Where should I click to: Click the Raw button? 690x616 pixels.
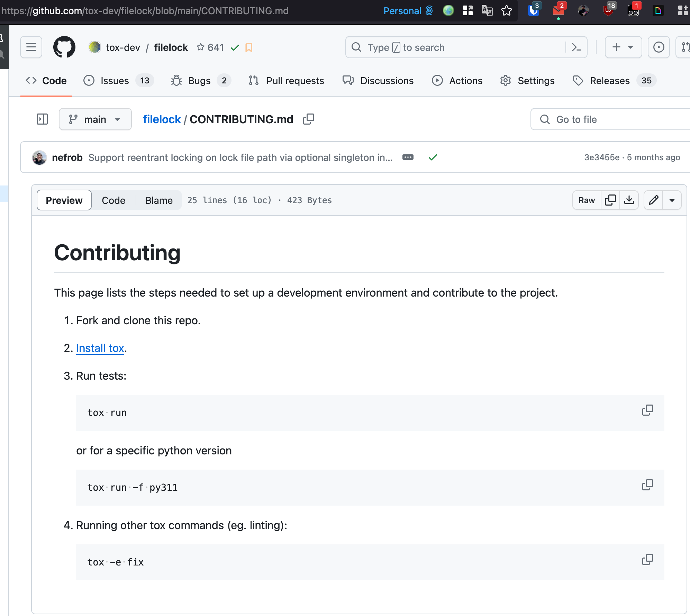(x=587, y=200)
